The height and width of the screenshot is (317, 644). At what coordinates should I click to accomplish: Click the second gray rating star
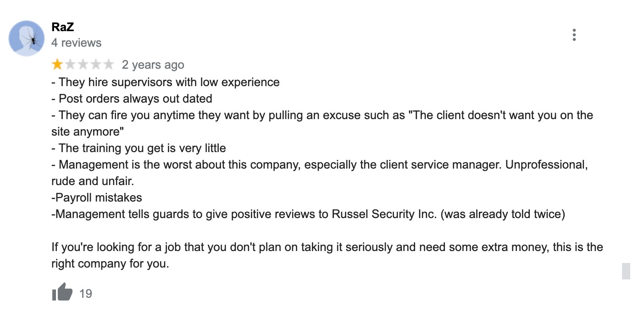click(70, 65)
